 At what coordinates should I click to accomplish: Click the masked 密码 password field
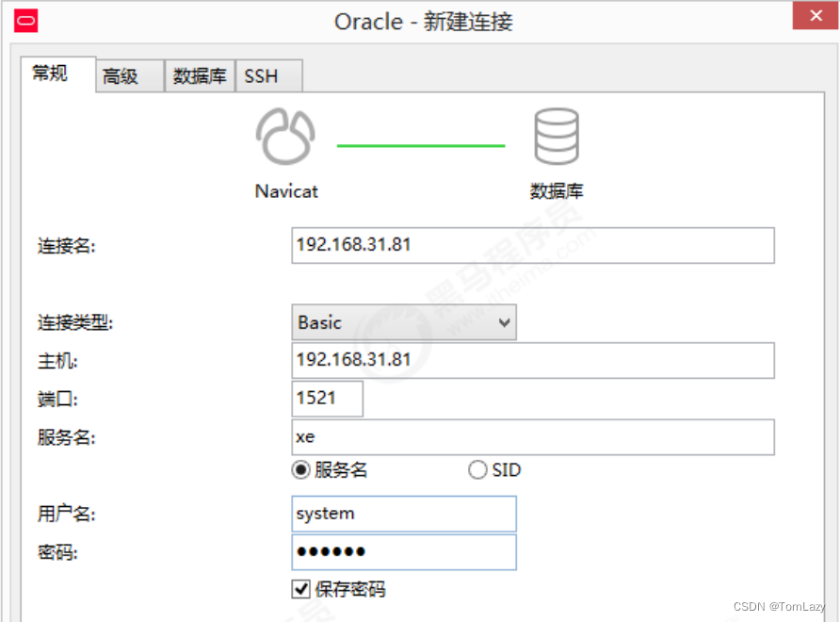click(x=403, y=552)
